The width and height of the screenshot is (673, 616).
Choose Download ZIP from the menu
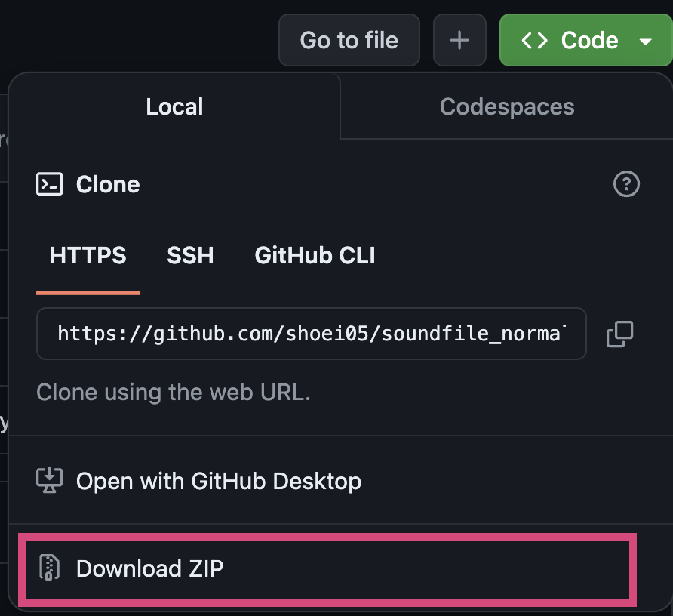pyautogui.click(x=150, y=568)
